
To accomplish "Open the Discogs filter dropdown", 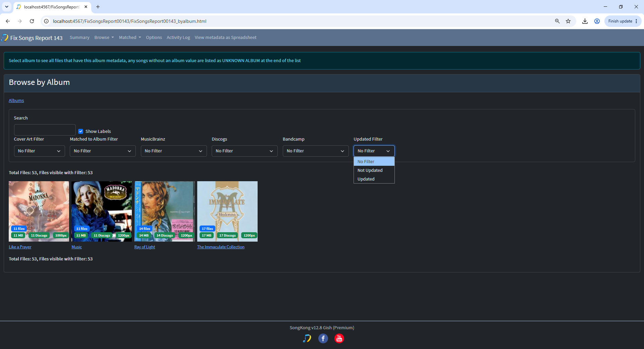I will click(245, 151).
